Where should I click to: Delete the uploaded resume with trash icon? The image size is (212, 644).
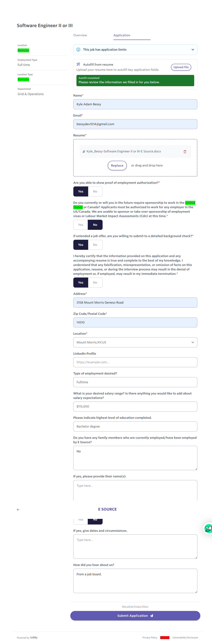pos(185,151)
